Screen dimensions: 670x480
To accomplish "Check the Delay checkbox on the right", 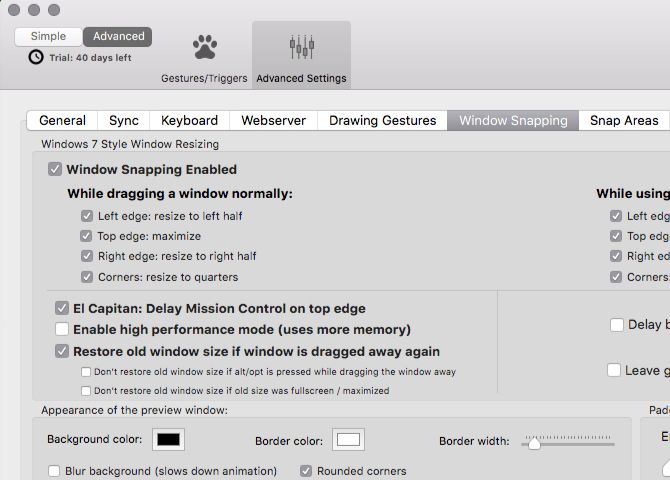I will pyautogui.click(x=617, y=325).
